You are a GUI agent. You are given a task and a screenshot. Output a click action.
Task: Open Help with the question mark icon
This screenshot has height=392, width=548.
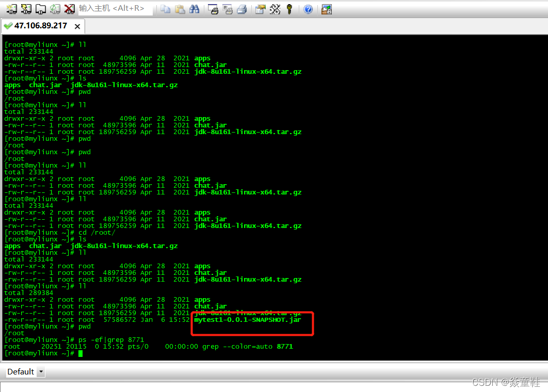tap(308, 9)
